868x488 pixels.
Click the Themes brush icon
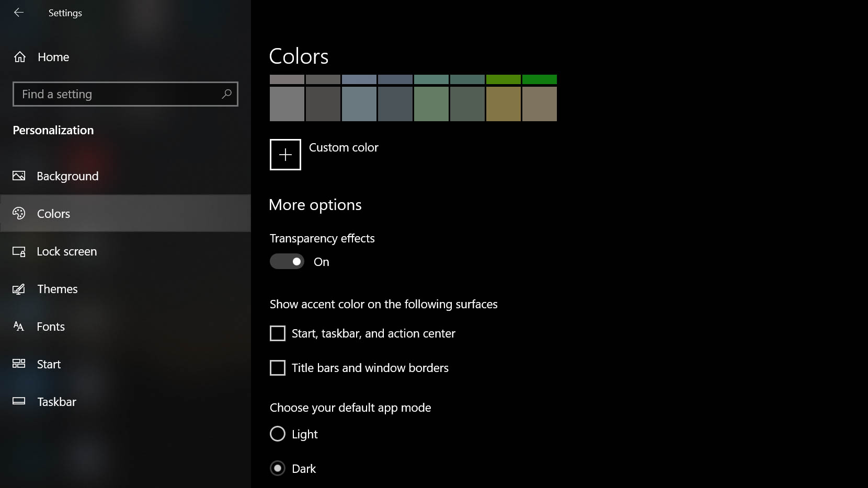pos(19,289)
